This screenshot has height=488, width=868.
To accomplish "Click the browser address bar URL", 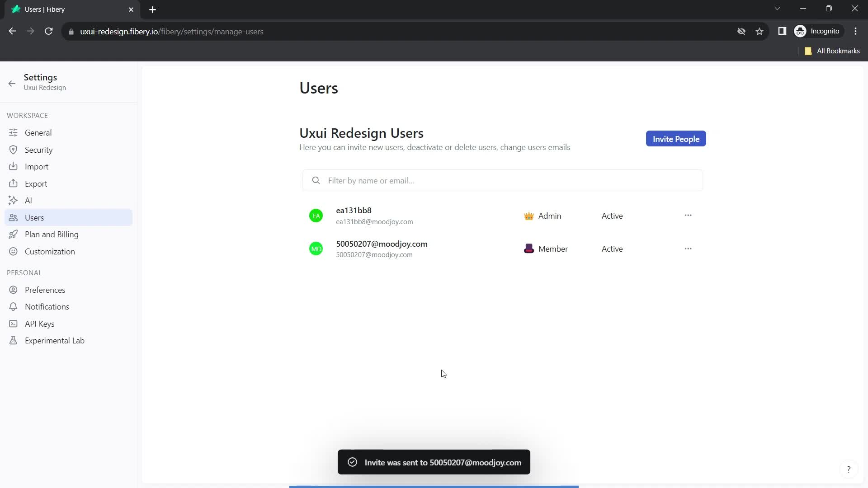I will click(172, 32).
